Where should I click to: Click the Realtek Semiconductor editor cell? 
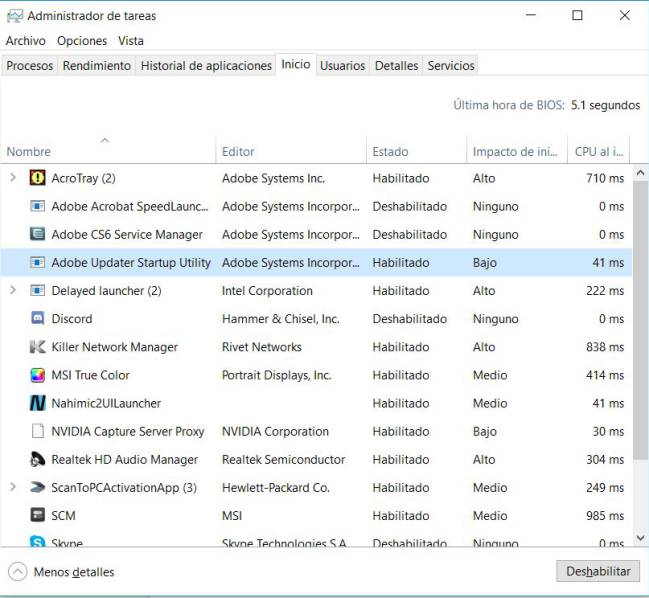coord(283,459)
